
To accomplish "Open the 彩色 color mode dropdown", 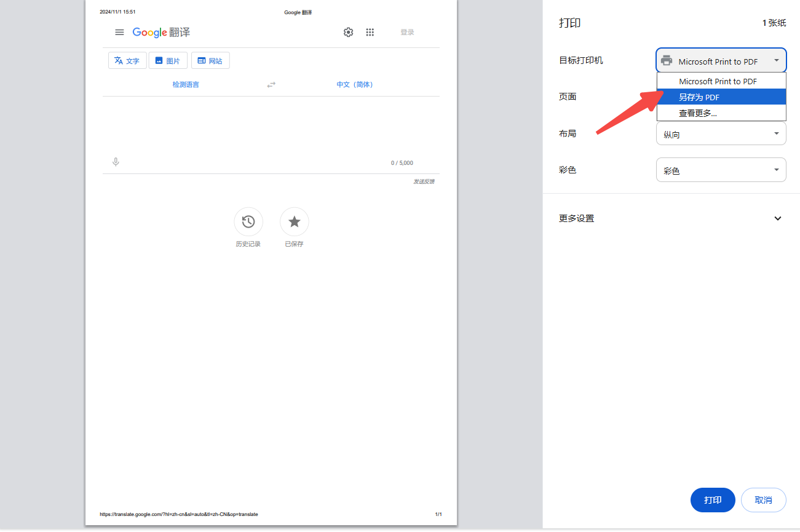I will pyautogui.click(x=721, y=170).
